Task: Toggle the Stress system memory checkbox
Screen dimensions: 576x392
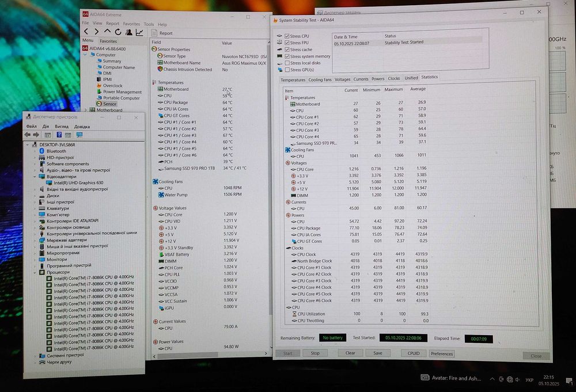Action: click(x=287, y=56)
